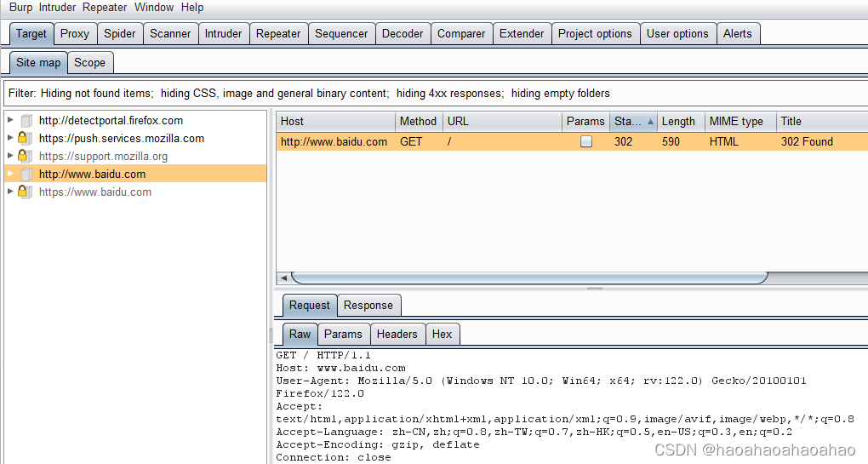This screenshot has height=464, width=868.
Task: Click the horizontal scrollbar left arrow
Action: [283, 278]
